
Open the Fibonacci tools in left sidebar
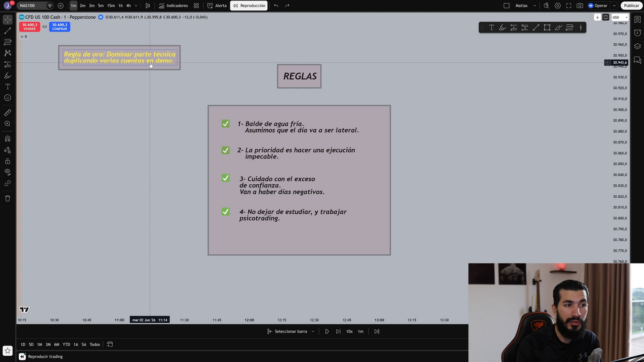pos(8,42)
